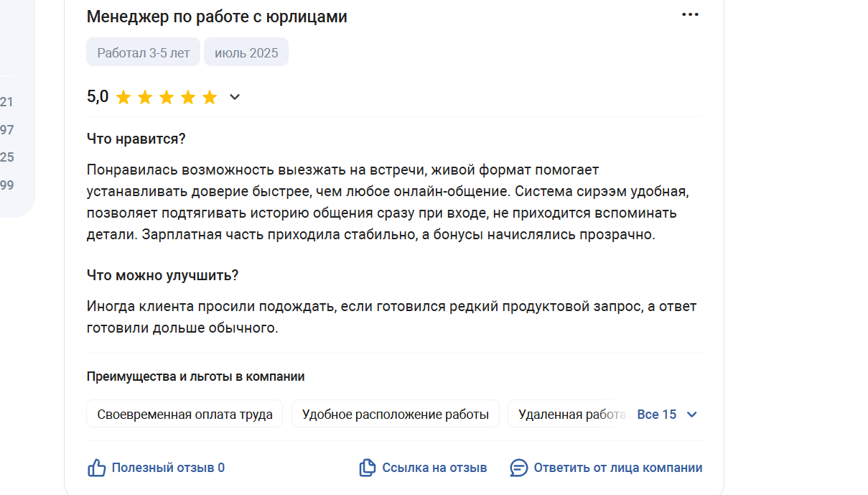Click the speech bubble reply icon

coord(518,468)
